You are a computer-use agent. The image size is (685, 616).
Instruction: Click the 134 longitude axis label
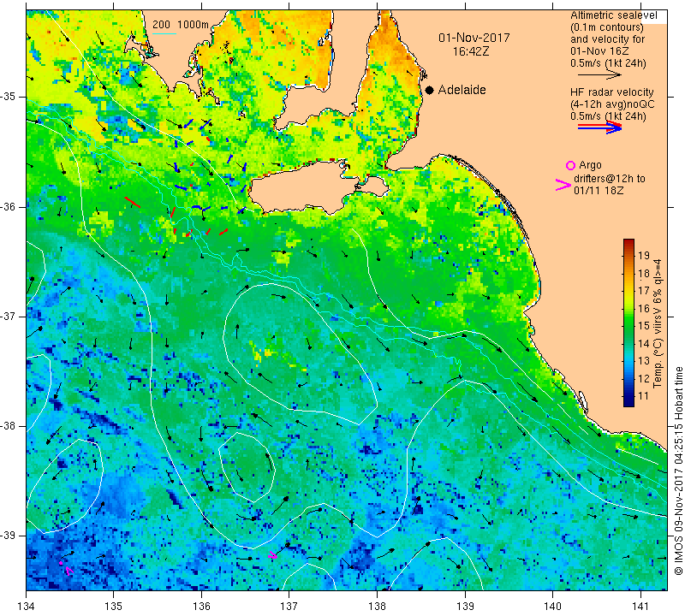pyautogui.click(x=27, y=607)
